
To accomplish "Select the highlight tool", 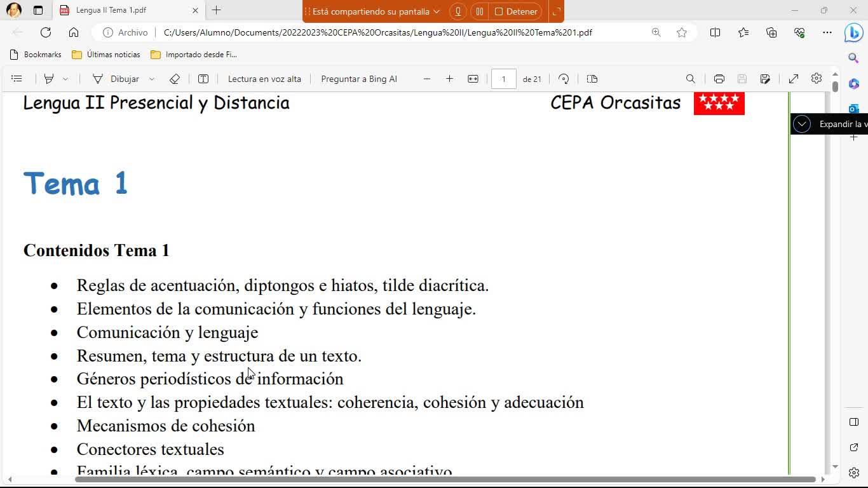I will click(48, 79).
